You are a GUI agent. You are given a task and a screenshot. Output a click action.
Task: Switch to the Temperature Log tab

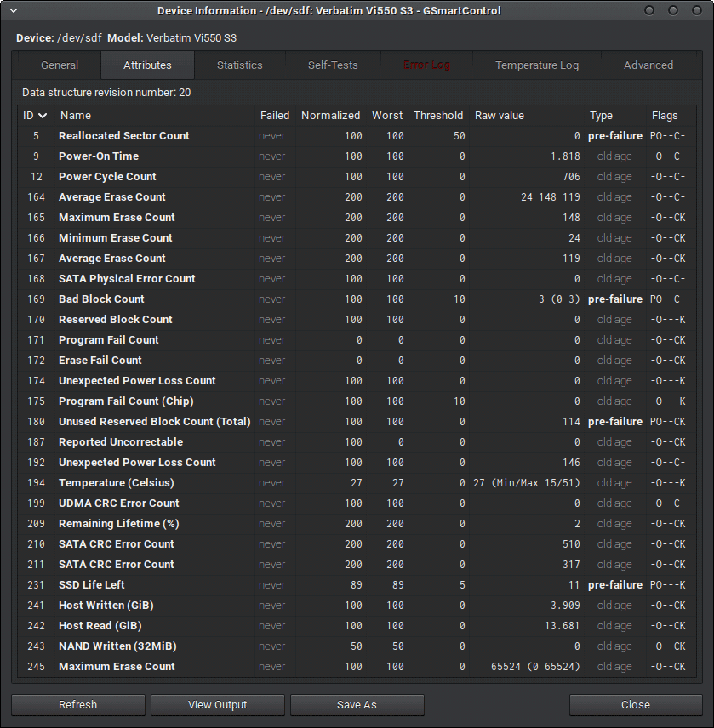click(537, 65)
